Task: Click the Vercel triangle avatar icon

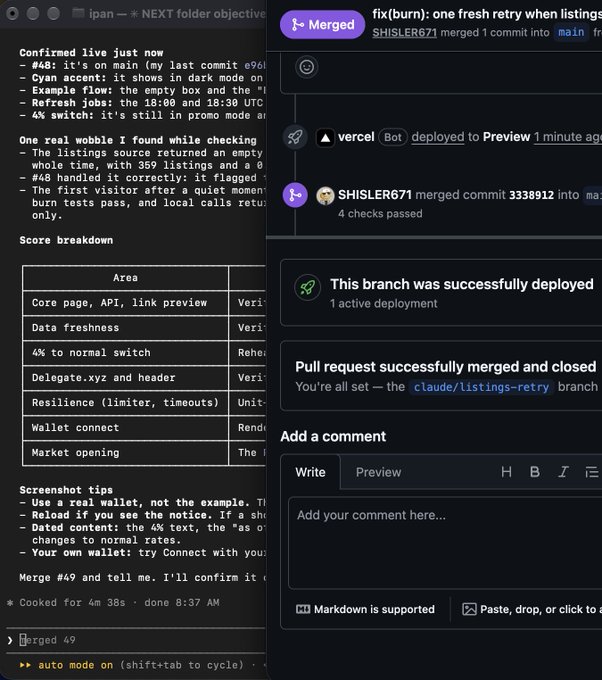Action: point(325,138)
